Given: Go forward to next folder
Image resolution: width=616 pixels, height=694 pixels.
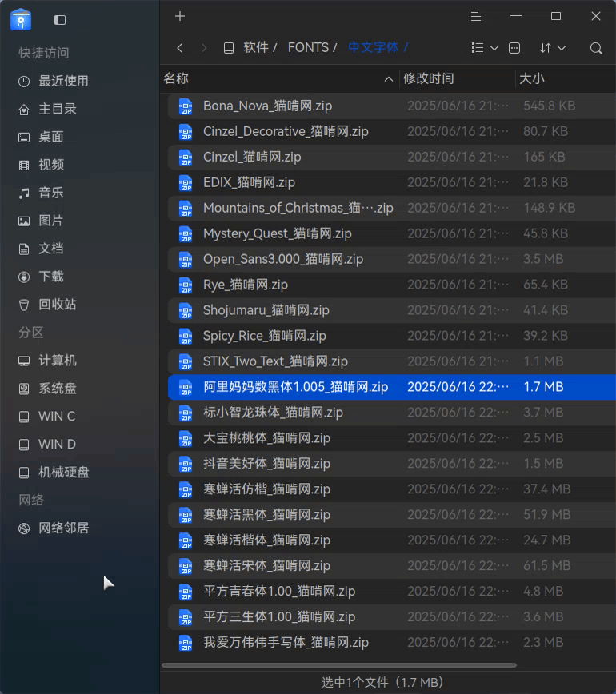Looking at the screenshot, I should tap(204, 48).
